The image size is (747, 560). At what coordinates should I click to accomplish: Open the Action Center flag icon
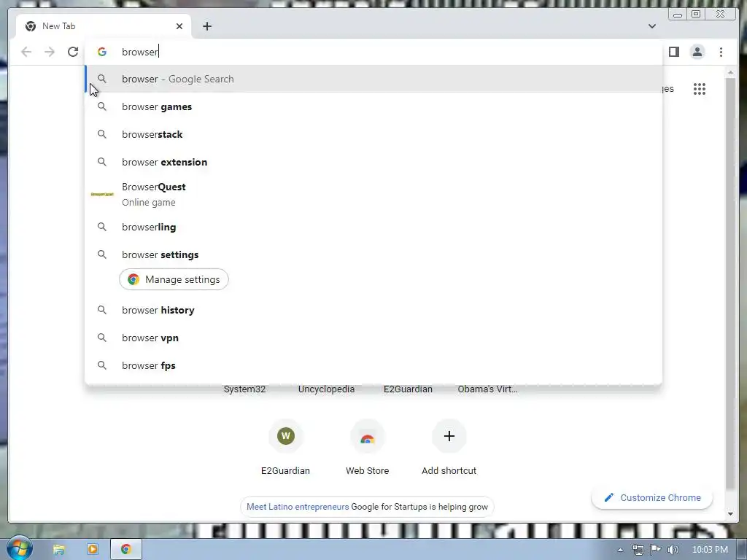tap(656, 550)
